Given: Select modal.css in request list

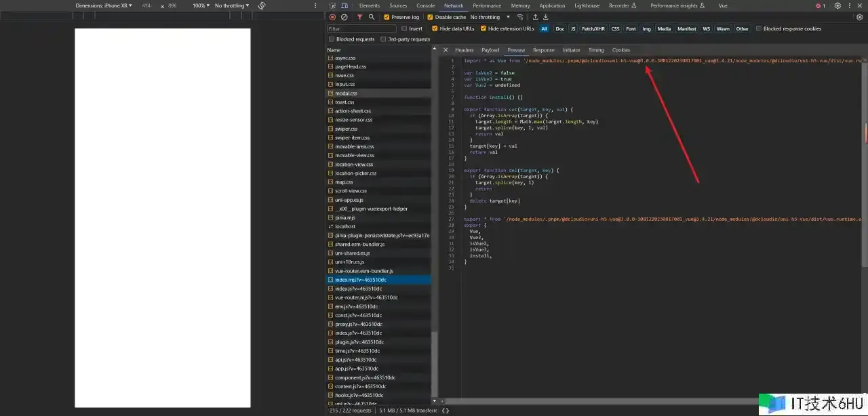Looking at the screenshot, I should pos(378,93).
